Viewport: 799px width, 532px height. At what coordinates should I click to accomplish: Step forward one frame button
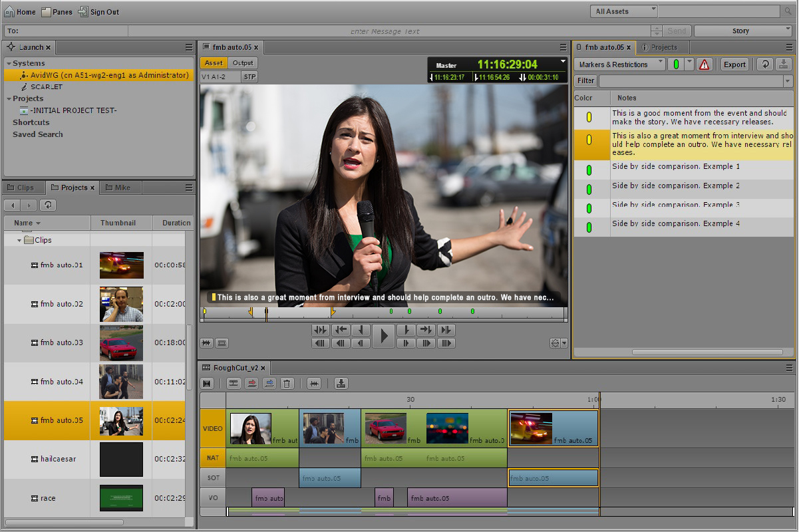(406, 343)
